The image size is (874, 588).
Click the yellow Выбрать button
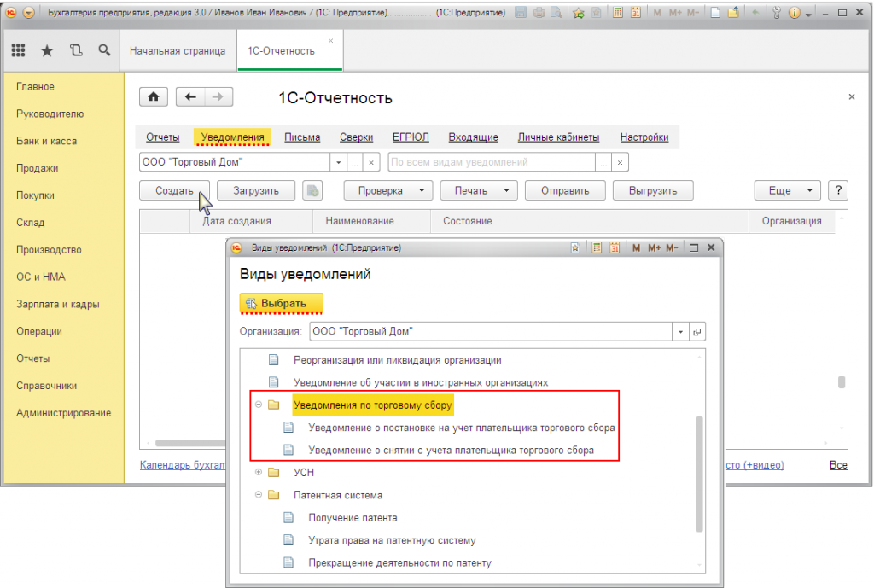coord(282,303)
